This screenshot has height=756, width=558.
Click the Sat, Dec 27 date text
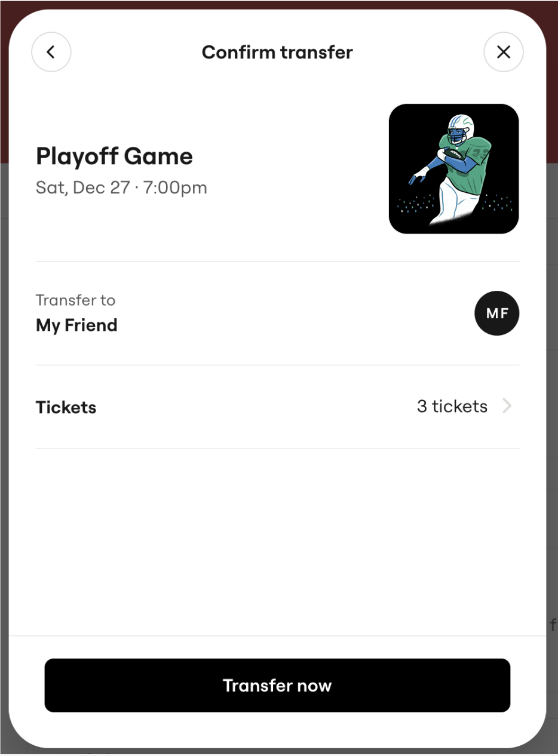coord(82,188)
